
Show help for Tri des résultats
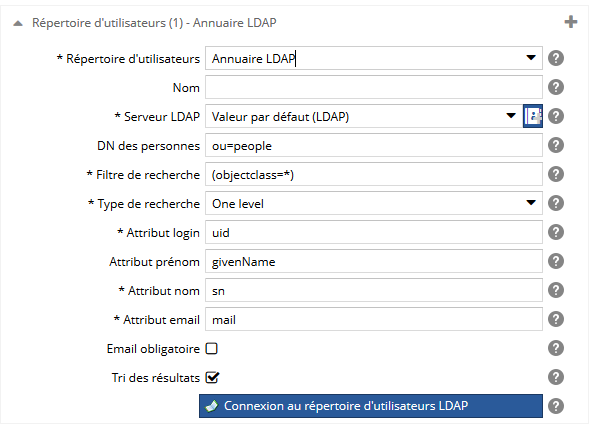556,377
